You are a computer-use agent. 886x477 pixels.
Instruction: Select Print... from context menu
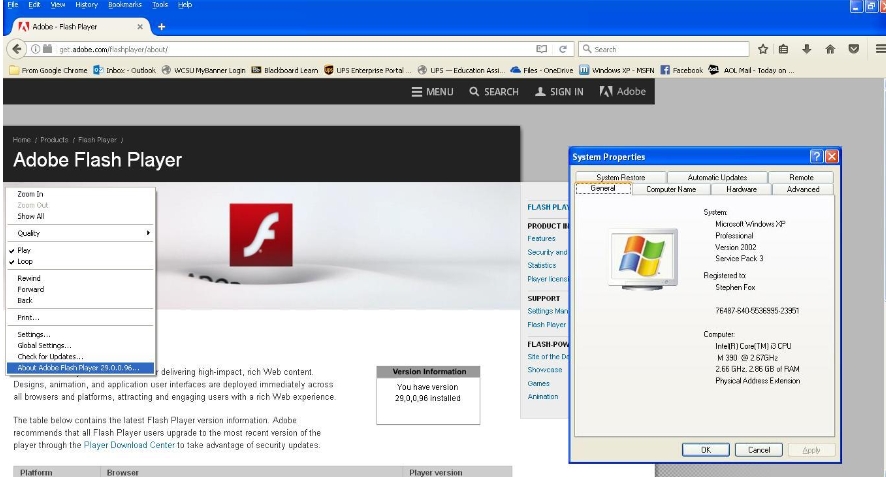click(x=80, y=317)
